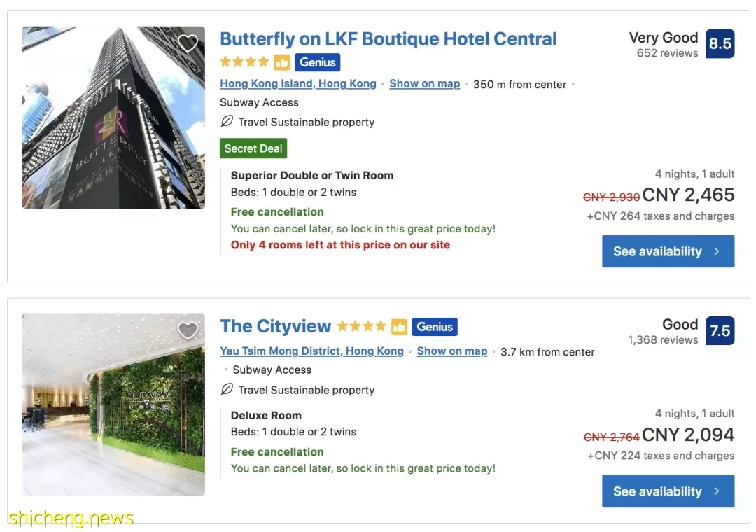The height and width of the screenshot is (532, 756).
Task: Click the Secret Deal green badge
Action: point(253,148)
